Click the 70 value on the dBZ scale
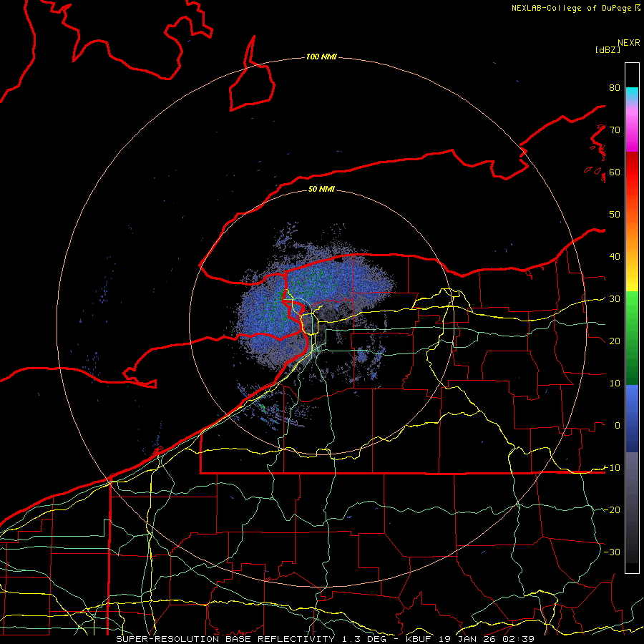The height and width of the screenshot is (644, 644). (x=615, y=130)
